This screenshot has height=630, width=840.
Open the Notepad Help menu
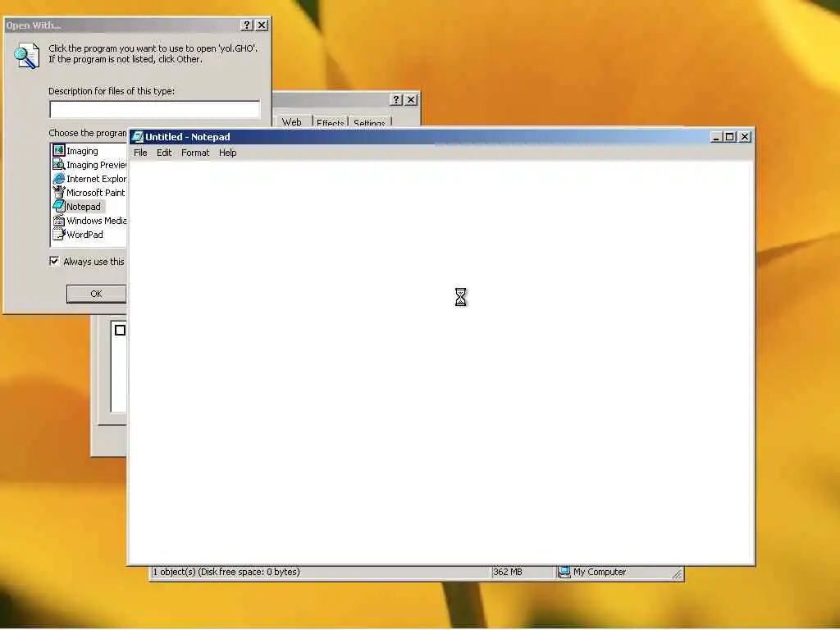click(228, 153)
